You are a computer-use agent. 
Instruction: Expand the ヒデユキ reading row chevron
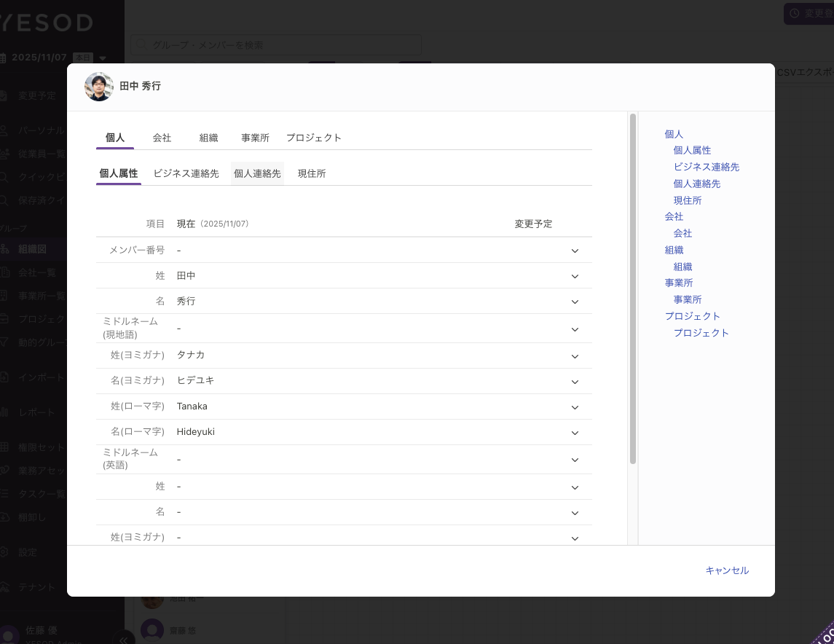(575, 382)
